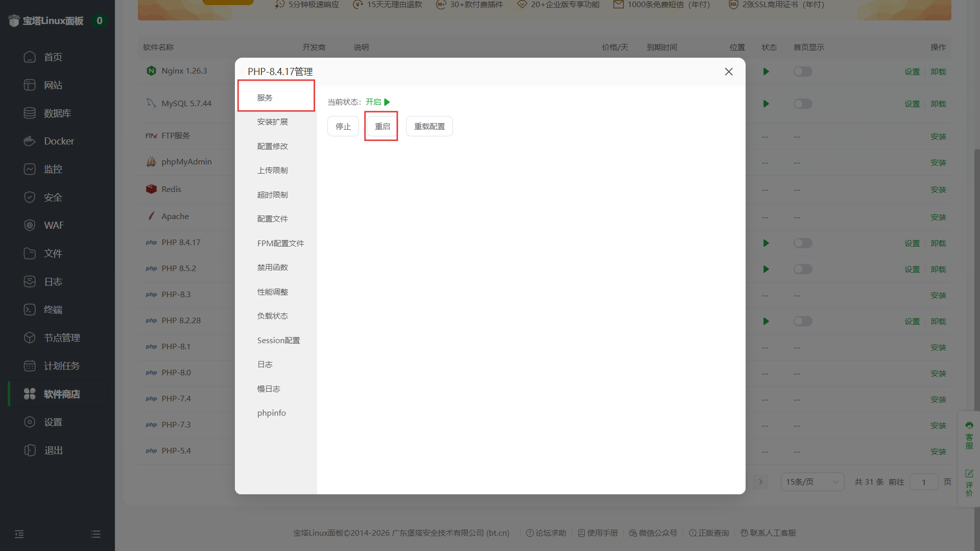Open the WAF section in sidebar
The width and height of the screenshot is (980, 551).
click(x=53, y=225)
